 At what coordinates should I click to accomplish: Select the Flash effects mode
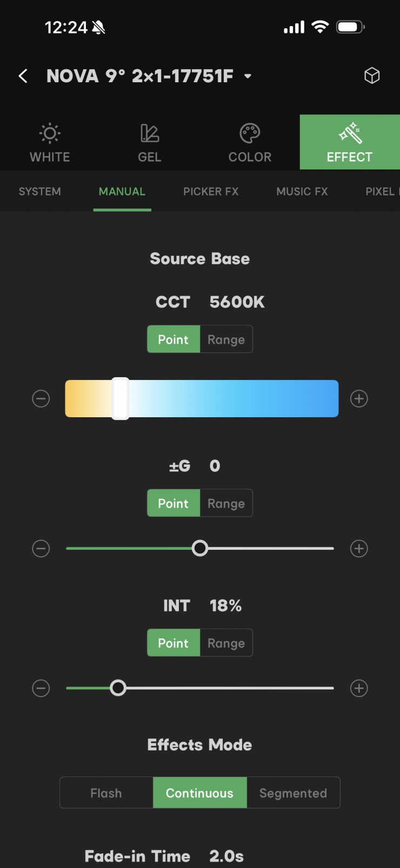106,793
